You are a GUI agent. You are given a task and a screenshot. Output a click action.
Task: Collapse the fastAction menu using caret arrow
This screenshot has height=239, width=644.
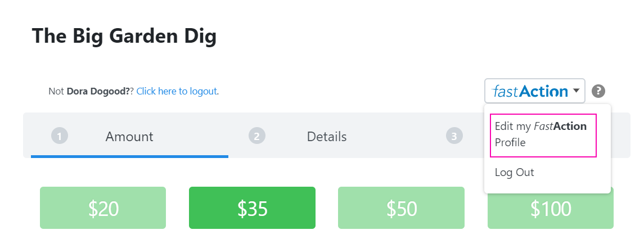(576, 91)
